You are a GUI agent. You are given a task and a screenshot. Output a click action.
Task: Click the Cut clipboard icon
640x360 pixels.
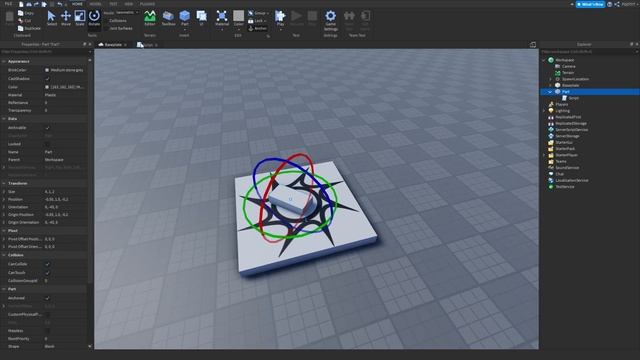[20, 20]
